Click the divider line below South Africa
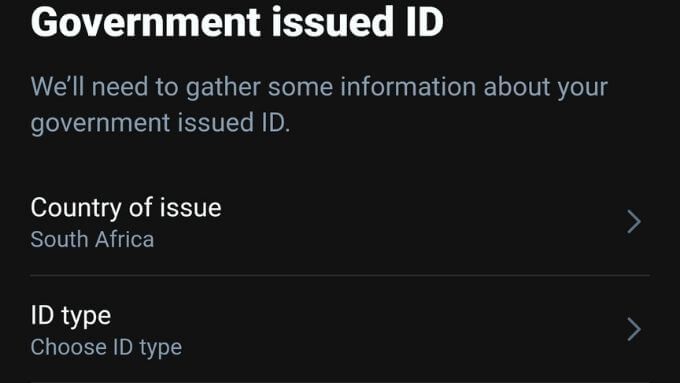Screen dimensions: 680x383 (340, 275)
